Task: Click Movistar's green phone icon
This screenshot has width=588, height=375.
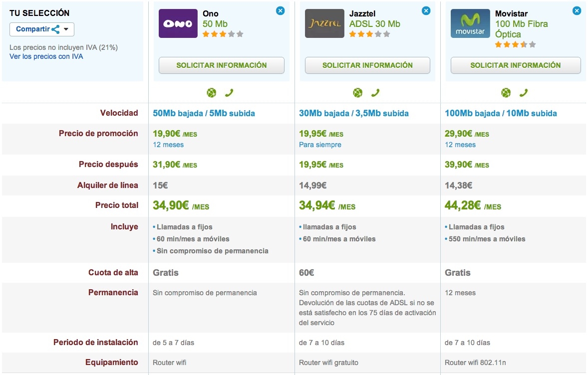Action: (x=524, y=93)
